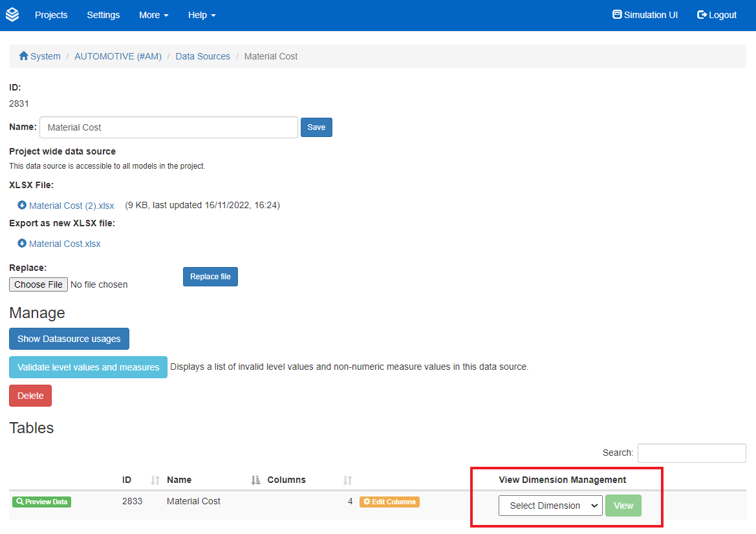Viewport: 756px width, 534px height.
Task: Open the More dropdown menu
Action: (153, 15)
